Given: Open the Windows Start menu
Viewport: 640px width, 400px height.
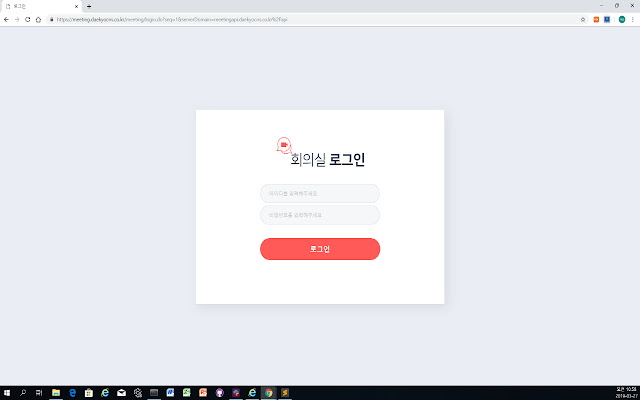Looking at the screenshot, I should click(7, 393).
